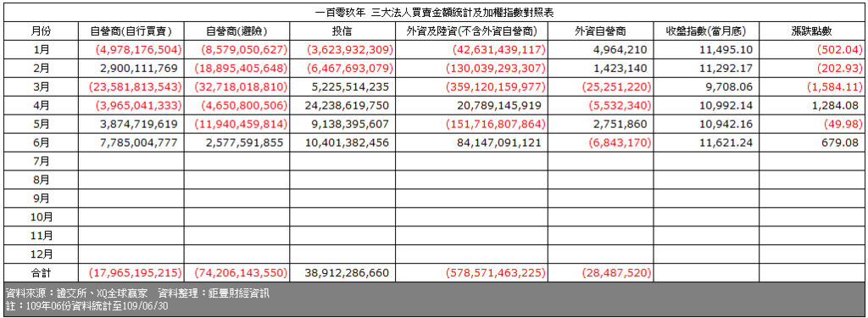This screenshot has width=868, height=318.
Task: Select cell value (11,940,459,814)
Action: (241, 124)
